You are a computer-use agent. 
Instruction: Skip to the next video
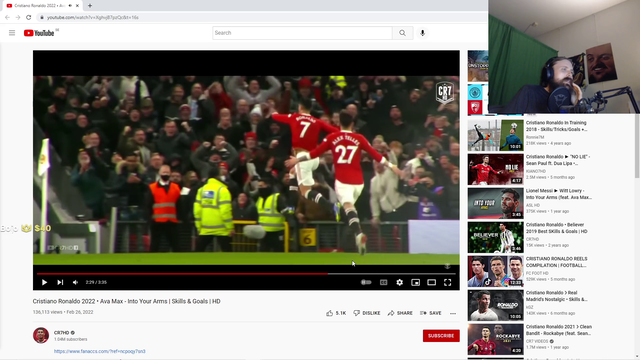tap(60, 282)
